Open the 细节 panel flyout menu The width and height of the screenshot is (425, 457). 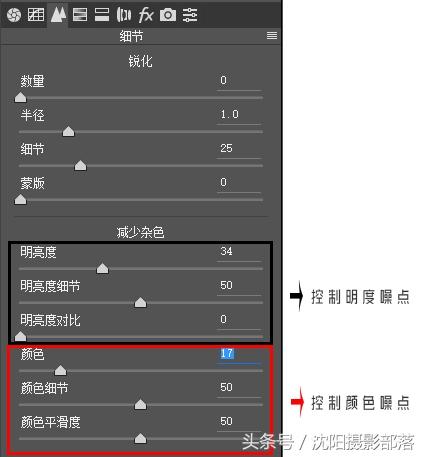272,35
